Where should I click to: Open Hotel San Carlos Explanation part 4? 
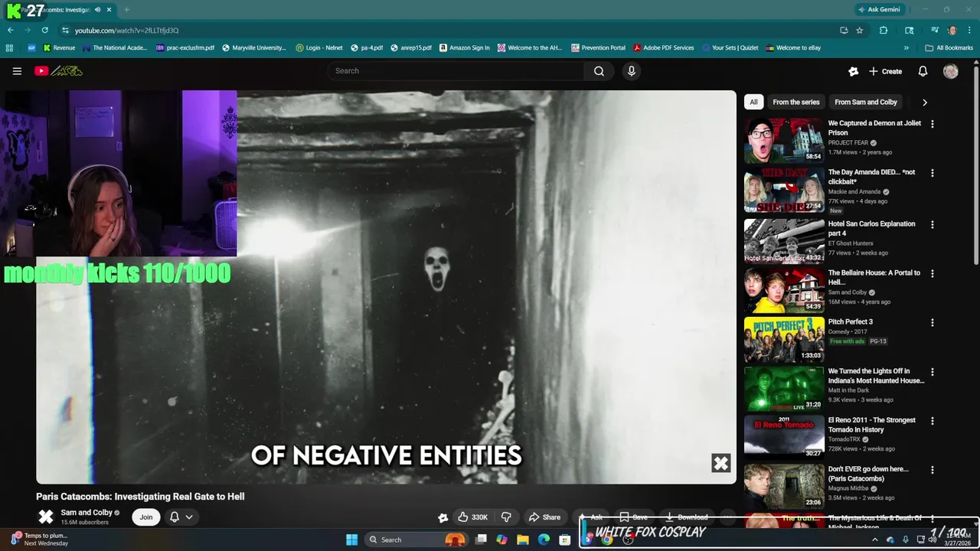(871, 228)
